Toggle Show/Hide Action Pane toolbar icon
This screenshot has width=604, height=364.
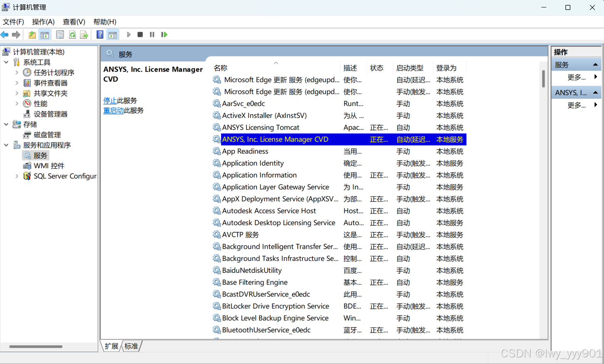coord(112,35)
